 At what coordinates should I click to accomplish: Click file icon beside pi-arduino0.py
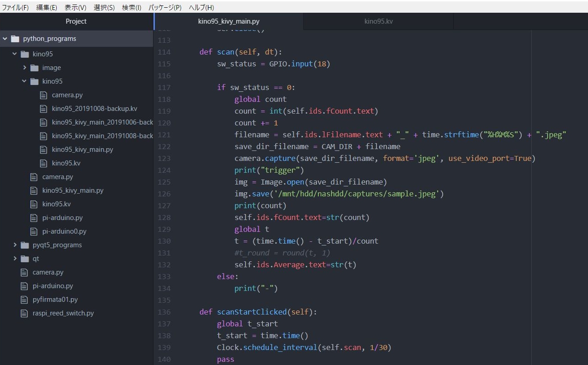34,231
